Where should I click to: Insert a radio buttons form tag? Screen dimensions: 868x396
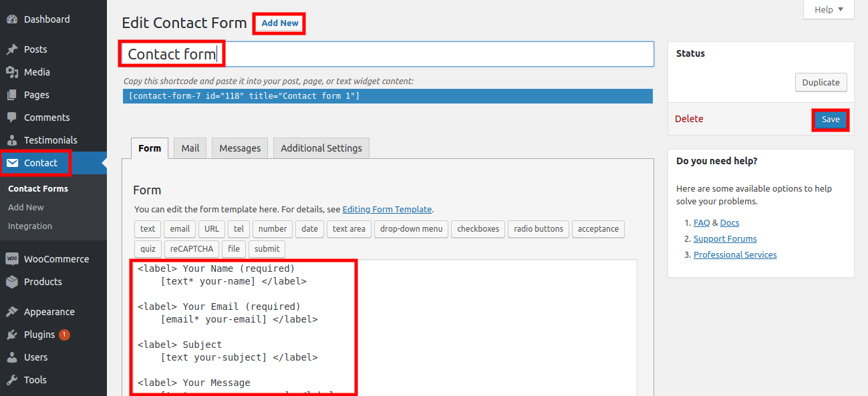(x=539, y=229)
